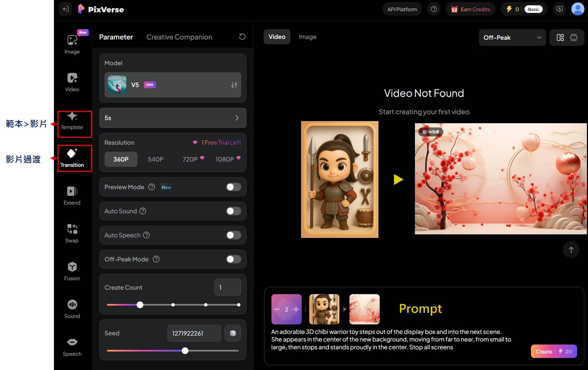
Task: Reset parameters with the refresh icon
Action: (x=242, y=37)
